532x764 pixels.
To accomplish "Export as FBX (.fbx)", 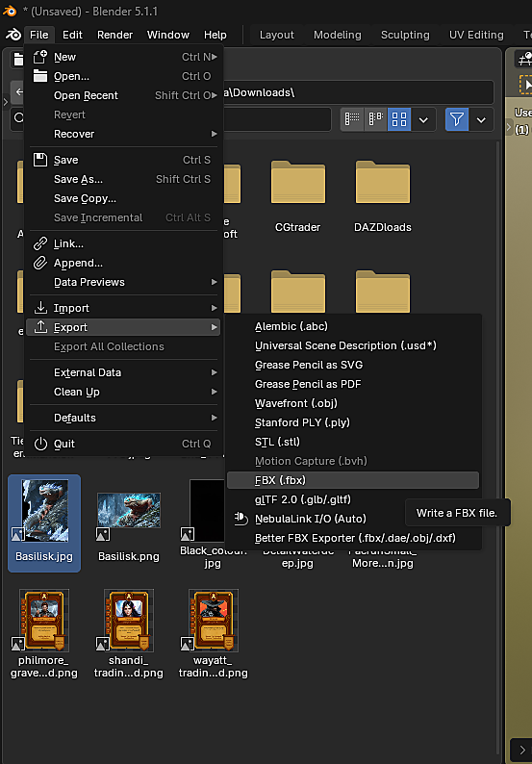I will coord(353,480).
